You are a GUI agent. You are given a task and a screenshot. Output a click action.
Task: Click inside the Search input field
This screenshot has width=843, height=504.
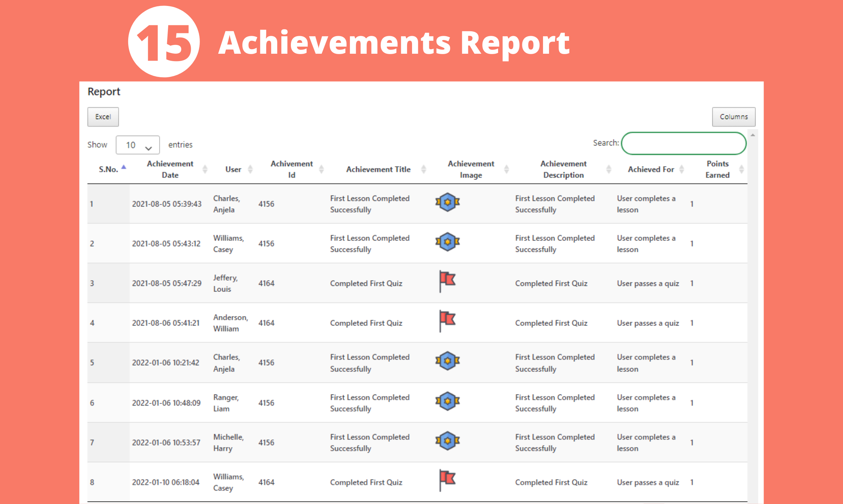coord(683,143)
